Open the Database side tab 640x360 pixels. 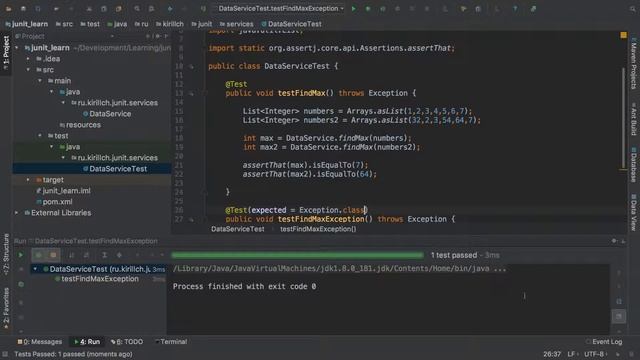pyautogui.click(x=633, y=165)
